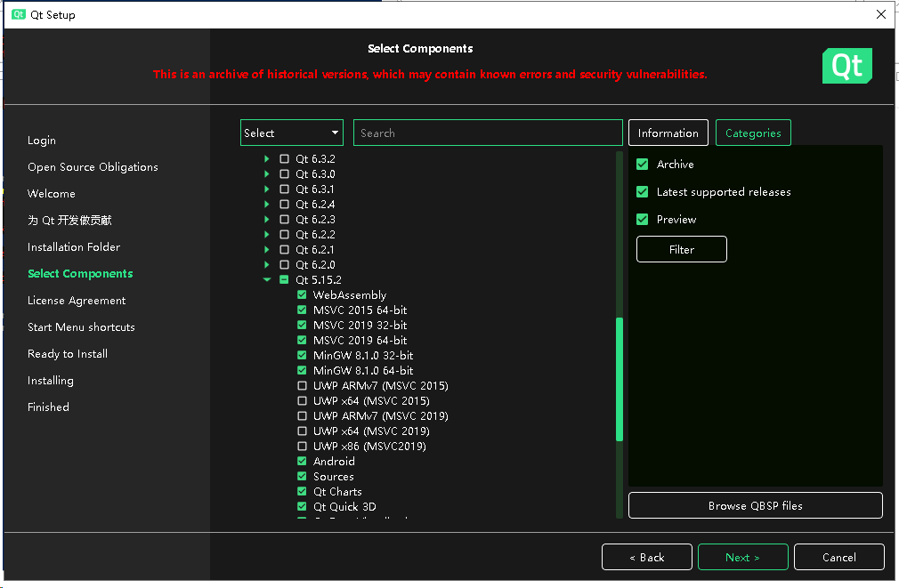Go back with the Back button

point(647,557)
